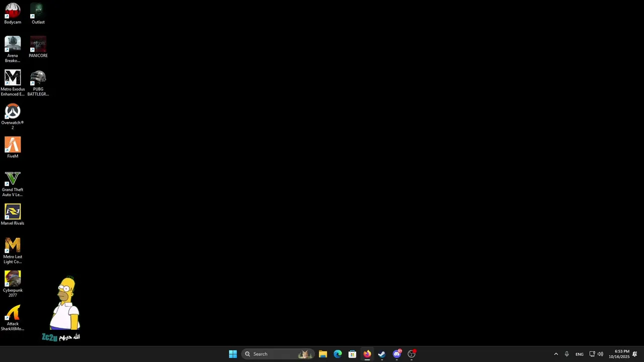
Task: Click the taskbar Search box
Action: point(278,354)
